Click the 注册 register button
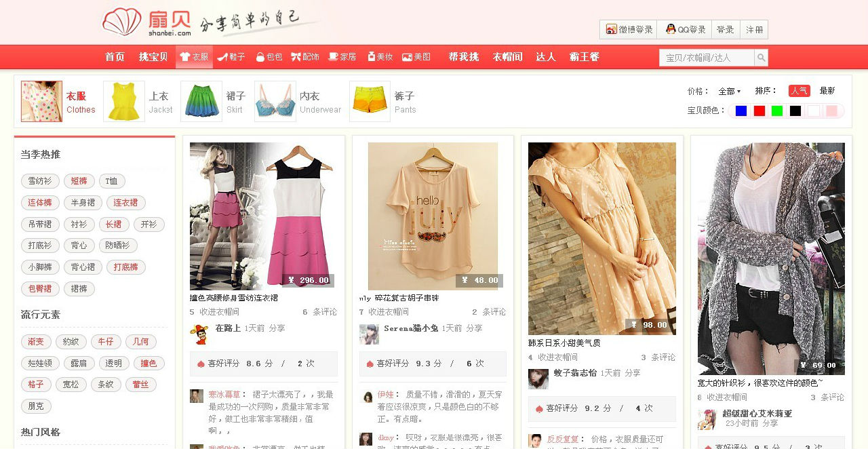This screenshot has width=868, height=449. coord(754,30)
